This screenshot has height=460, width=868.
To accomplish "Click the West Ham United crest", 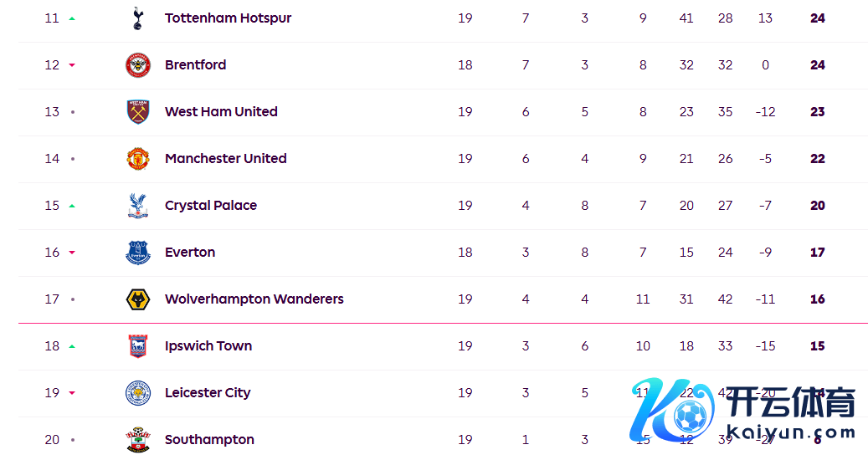I will (138, 112).
